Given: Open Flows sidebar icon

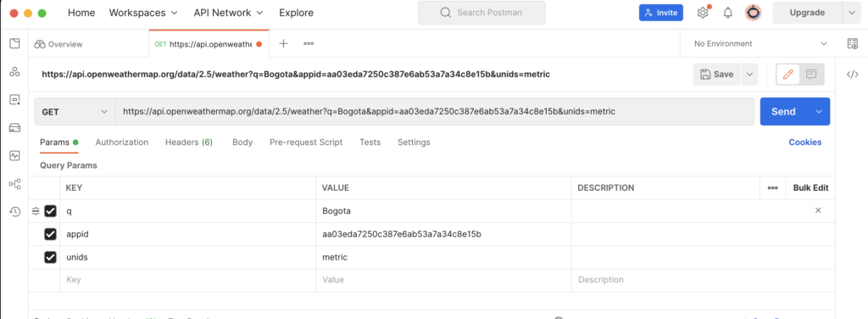Looking at the screenshot, I should (14, 184).
